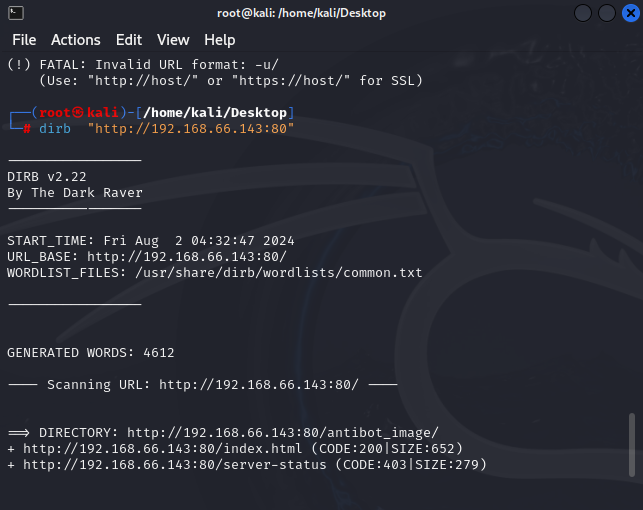Click the window title text
Viewport: 643px width, 510px height.
click(x=301, y=14)
